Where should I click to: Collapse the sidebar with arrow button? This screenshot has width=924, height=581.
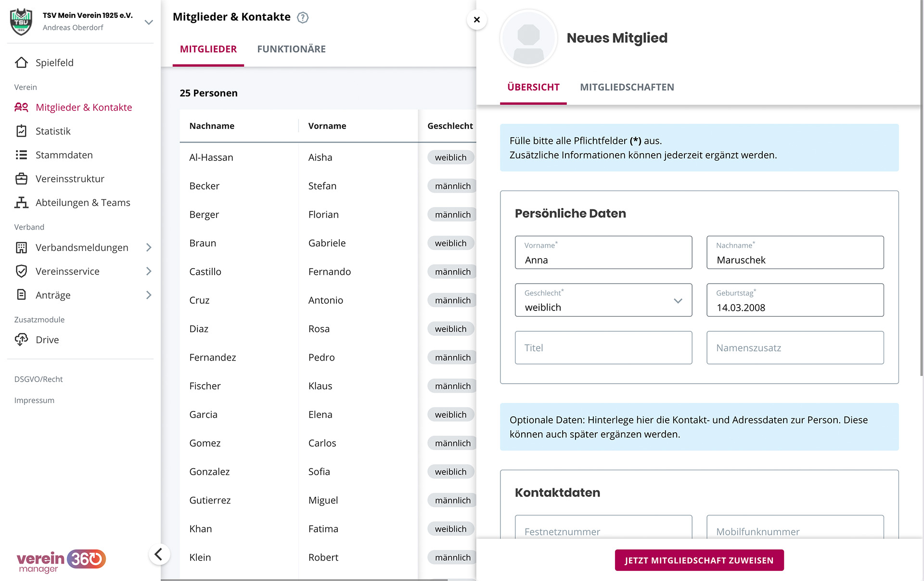(x=159, y=555)
